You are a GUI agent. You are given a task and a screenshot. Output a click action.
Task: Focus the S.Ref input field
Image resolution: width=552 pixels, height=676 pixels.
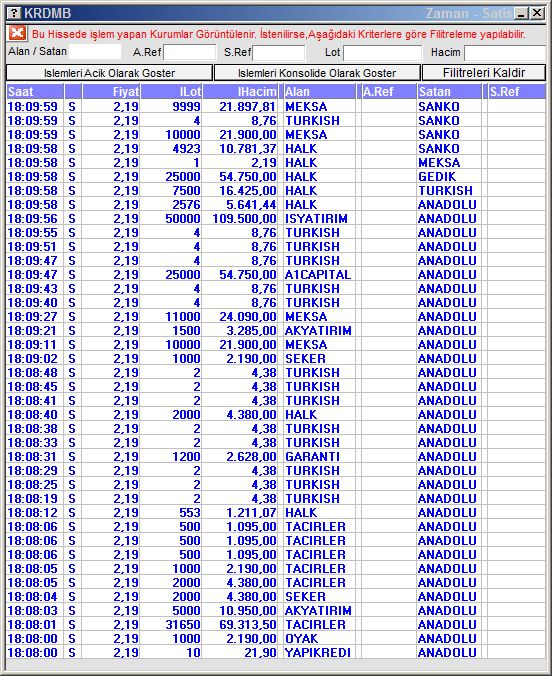click(279, 53)
